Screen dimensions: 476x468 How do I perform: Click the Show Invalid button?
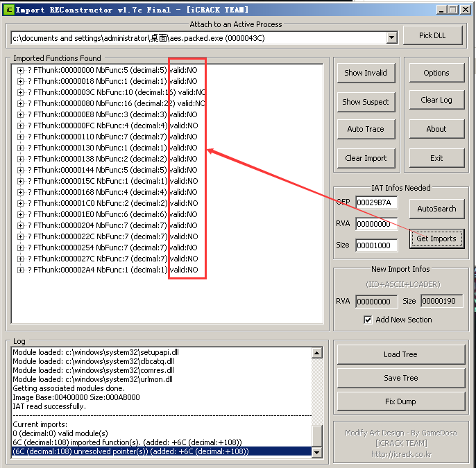click(366, 73)
